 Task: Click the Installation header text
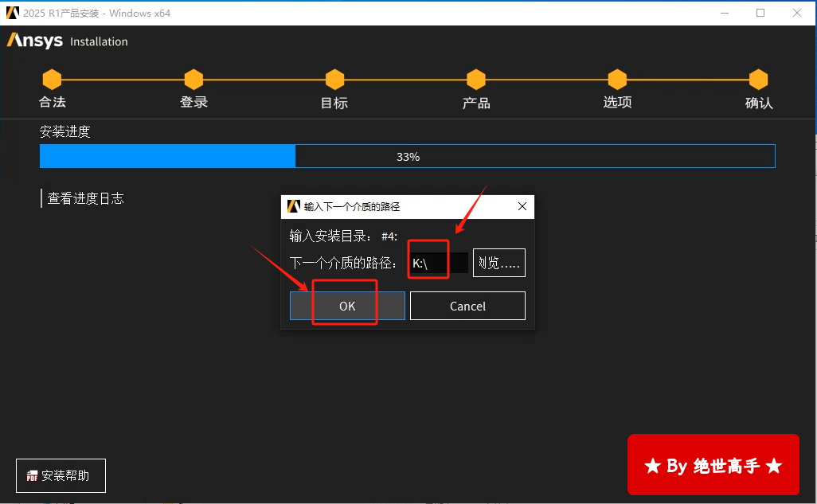tap(99, 41)
